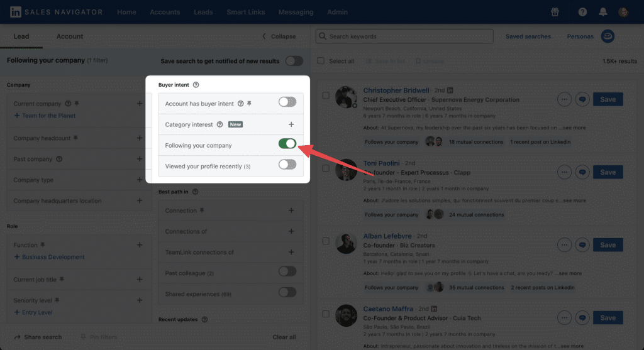Open more options for Alban Lefebvre
Viewport: 644px width, 350px height.
click(x=564, y=245)
